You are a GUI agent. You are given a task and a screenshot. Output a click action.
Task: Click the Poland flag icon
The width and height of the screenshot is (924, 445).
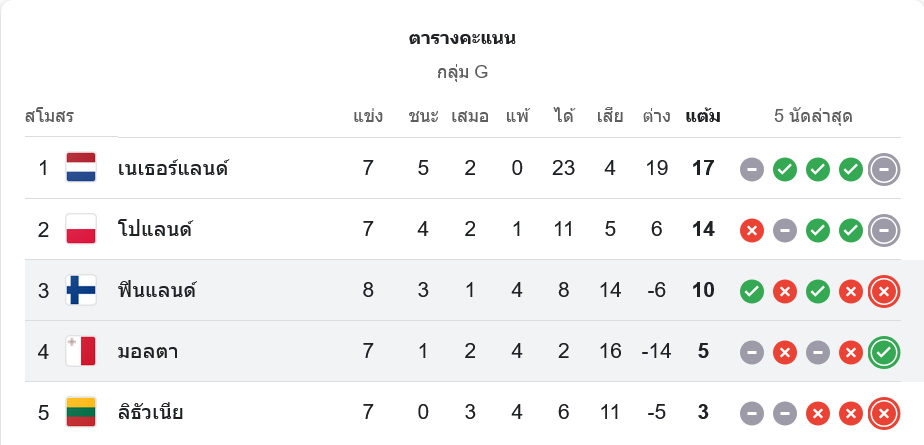coord(81,229)
